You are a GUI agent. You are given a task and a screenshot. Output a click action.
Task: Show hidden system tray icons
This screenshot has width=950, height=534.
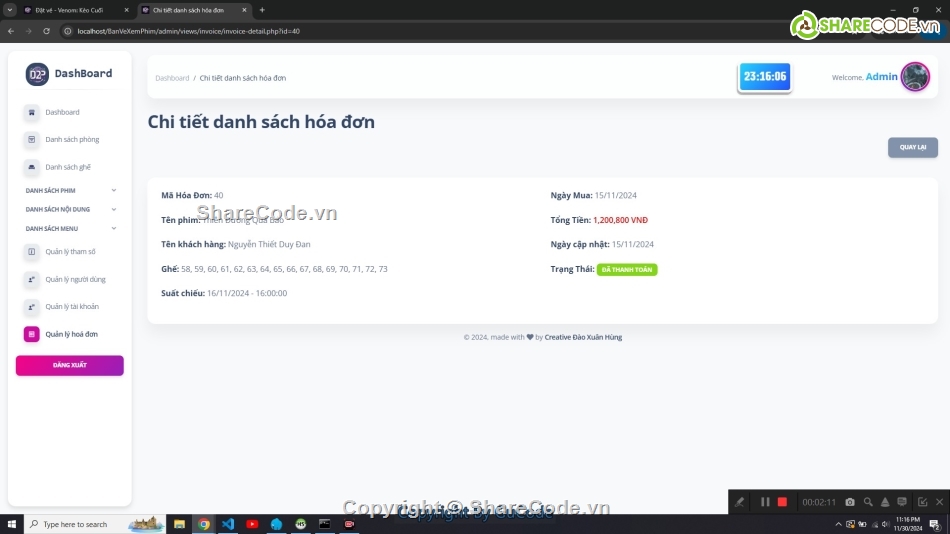click(x=839, y=524)
